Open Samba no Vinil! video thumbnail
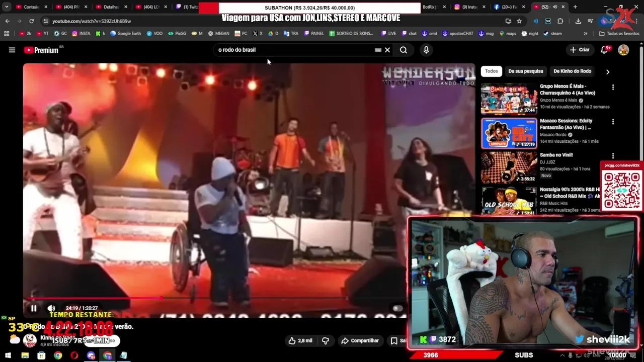The height and width of the screenshot is (362, 644). tap(509, 167)
